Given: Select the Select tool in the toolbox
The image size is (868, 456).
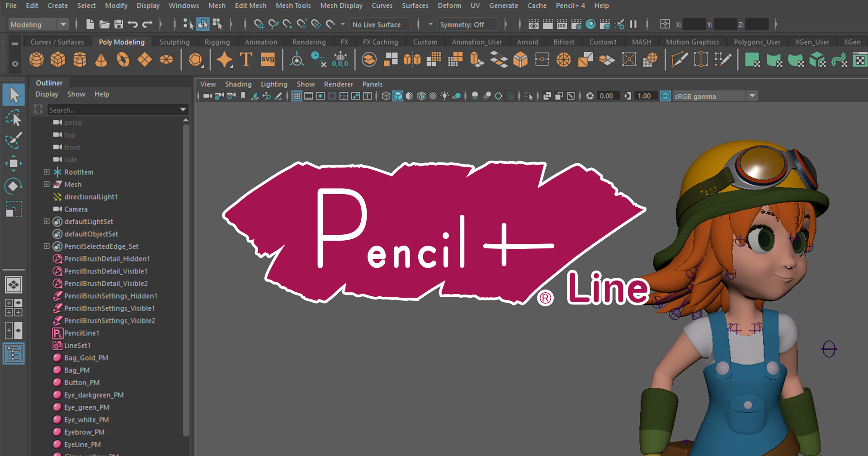Looking at the screenshot, I should [x=14, y=95].
